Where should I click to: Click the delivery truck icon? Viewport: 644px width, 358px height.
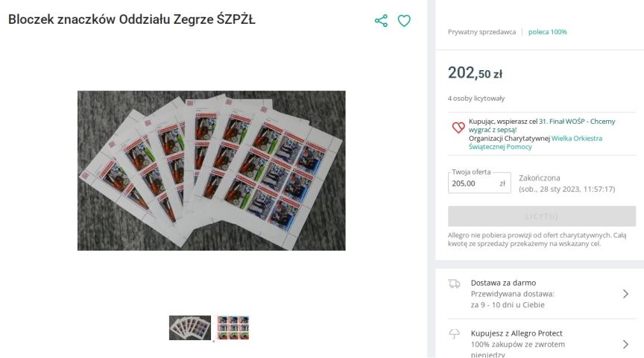coord(454,283)
